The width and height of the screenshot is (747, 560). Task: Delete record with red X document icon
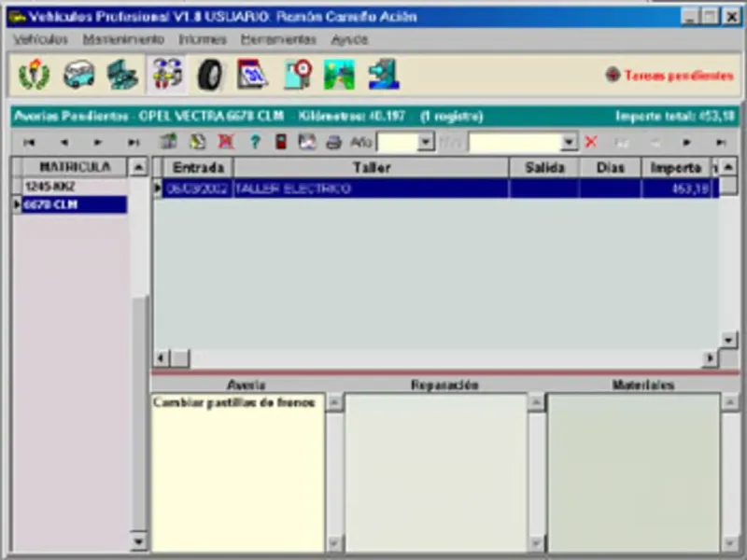226,142
